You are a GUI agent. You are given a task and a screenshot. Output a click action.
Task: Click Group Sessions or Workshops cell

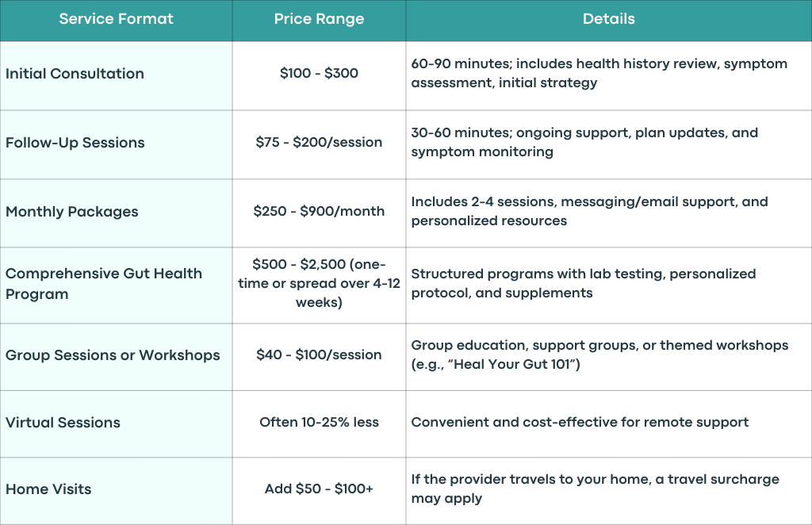[x=116, y=357]
